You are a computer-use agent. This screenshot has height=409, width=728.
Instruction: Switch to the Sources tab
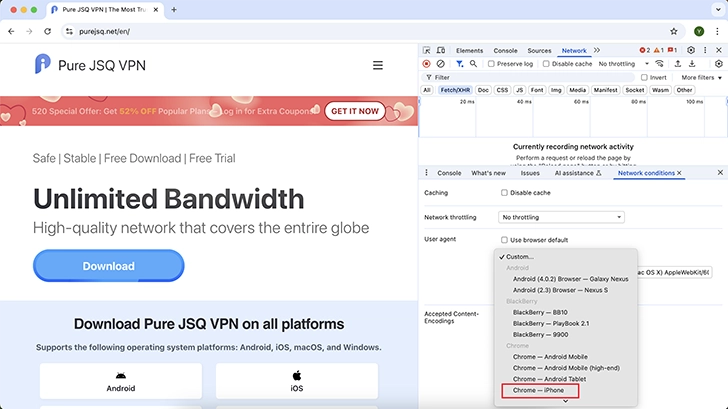tap(539, 50)
